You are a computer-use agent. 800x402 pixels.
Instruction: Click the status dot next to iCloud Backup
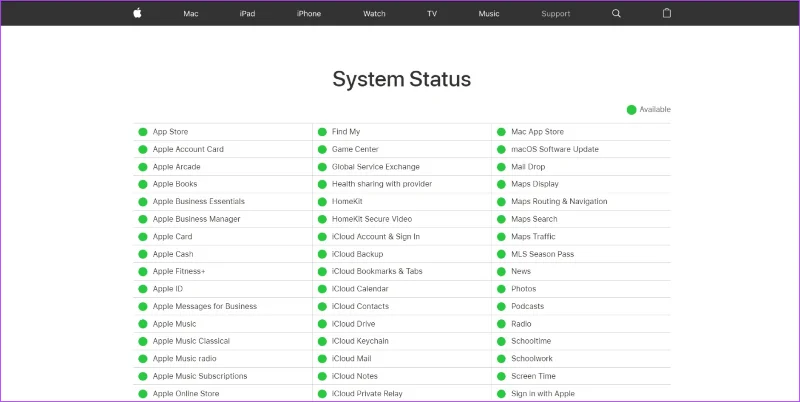(322, 254)
